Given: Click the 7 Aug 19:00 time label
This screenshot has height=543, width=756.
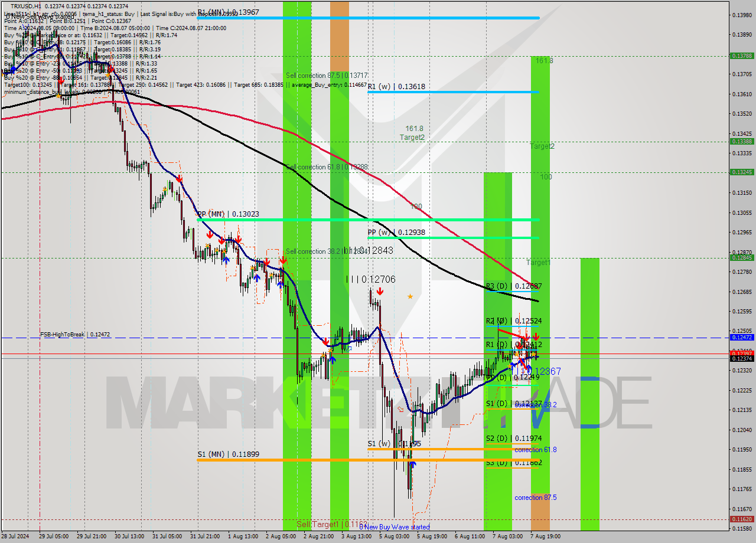Looking at the screenshot, I should point(545,537).
